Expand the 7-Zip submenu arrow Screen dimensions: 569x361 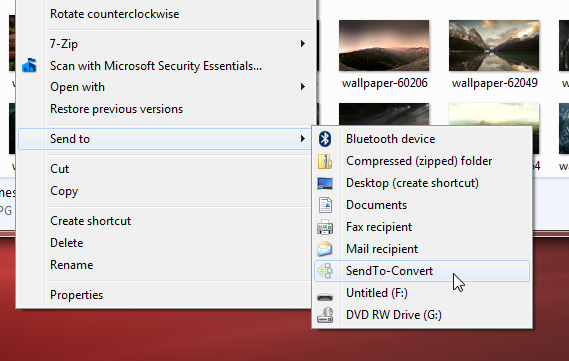point(302,44)
